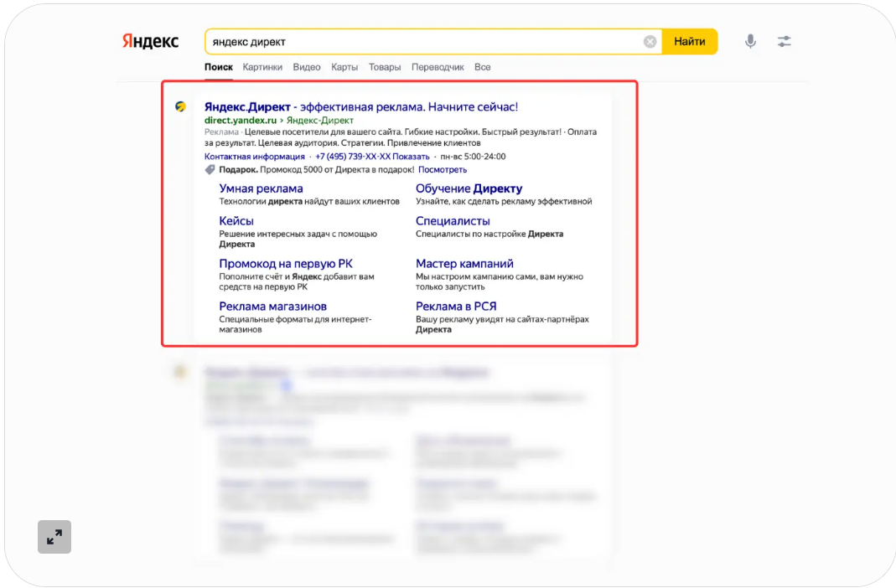The image size is (896, 588).
Task: Click the Yandex Direct favicon beside ad
Action: (180, 106)
